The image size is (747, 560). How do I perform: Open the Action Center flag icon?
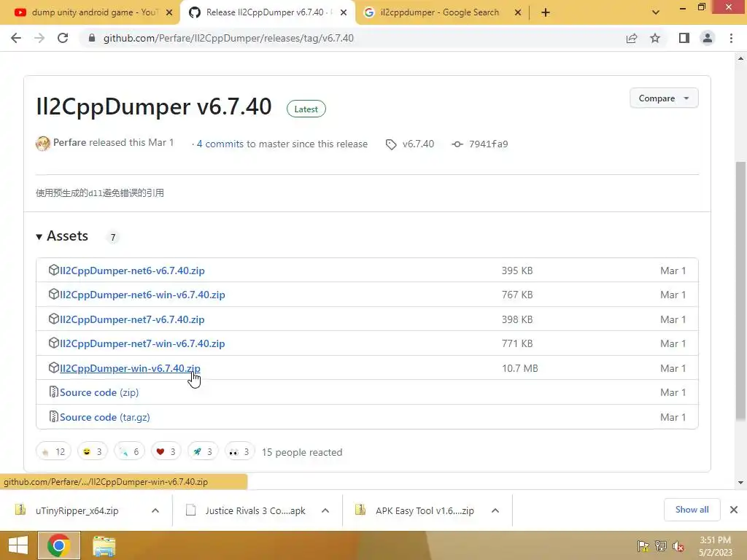[x=643, y=546]
